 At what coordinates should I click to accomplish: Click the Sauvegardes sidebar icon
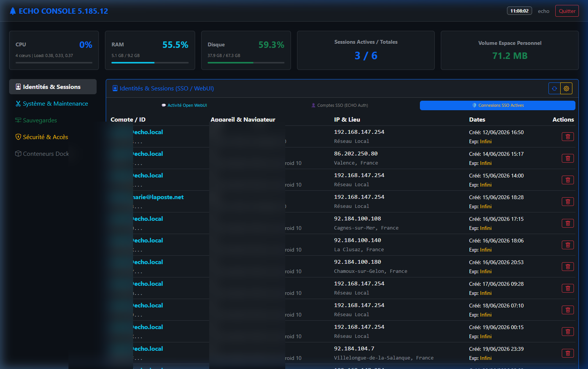tap(18, 120)
